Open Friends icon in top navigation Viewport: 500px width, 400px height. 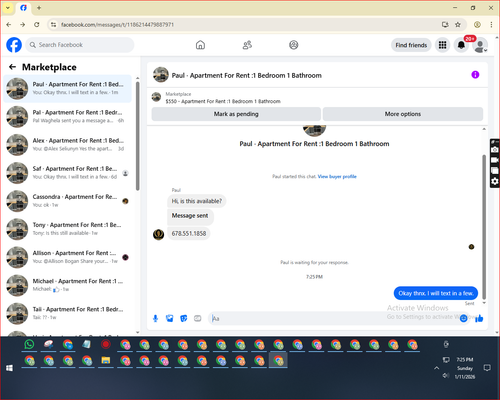247,45
